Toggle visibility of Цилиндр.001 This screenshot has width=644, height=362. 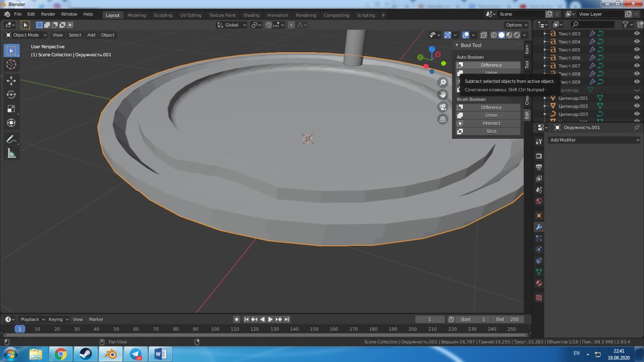637,98
